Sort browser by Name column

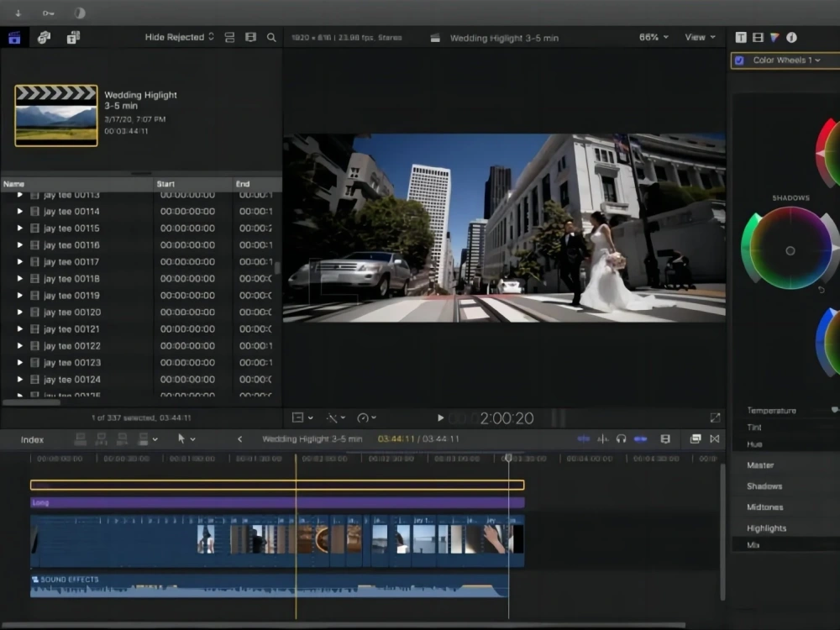point(76,184)
